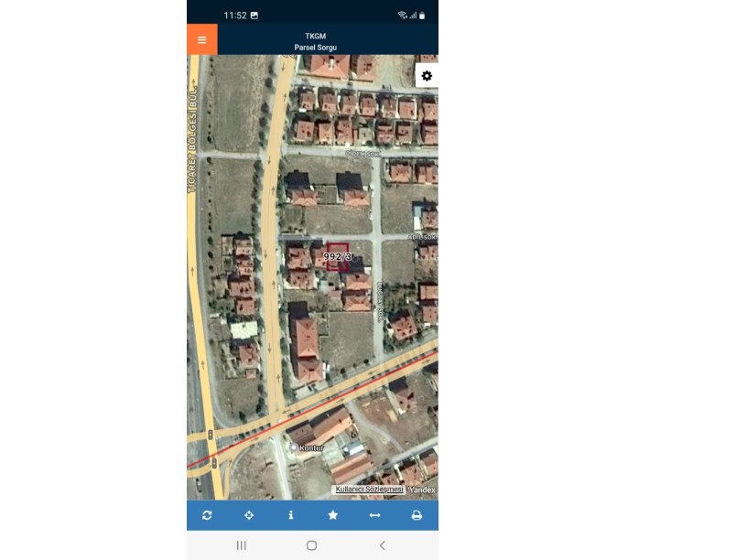Open the orange hamburger menu
Screen dimensions: 747x560
202,39
